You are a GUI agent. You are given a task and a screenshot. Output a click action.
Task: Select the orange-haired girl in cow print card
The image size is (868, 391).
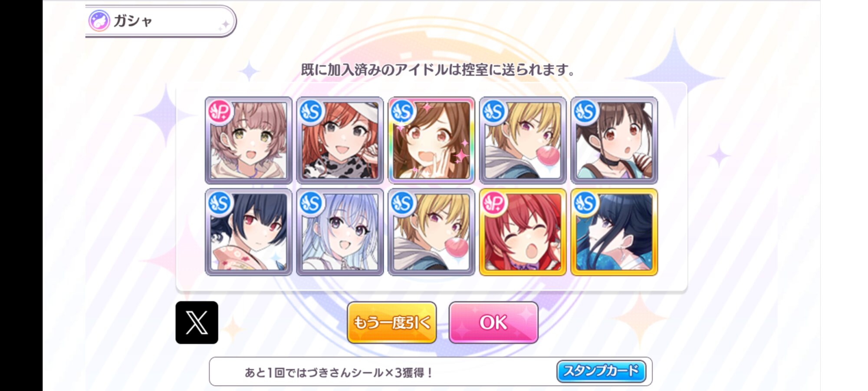coord(340,140)
